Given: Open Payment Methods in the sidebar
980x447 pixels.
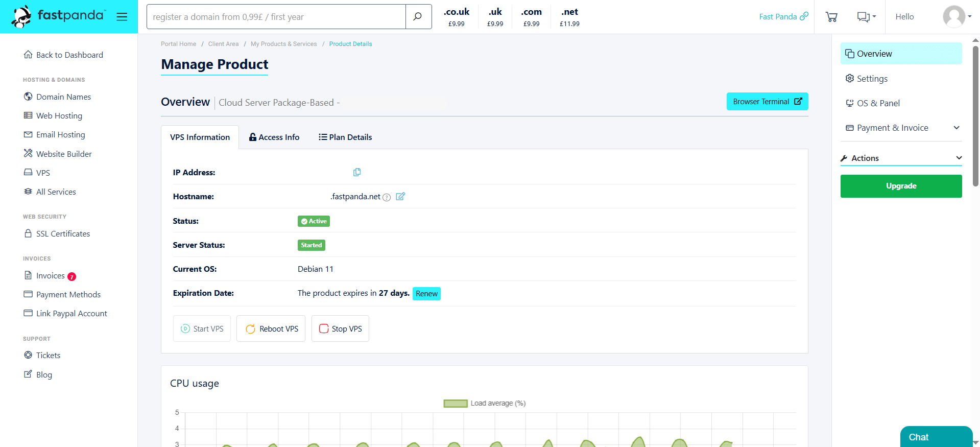Looking at the screenshot, I should click(68, 294).
